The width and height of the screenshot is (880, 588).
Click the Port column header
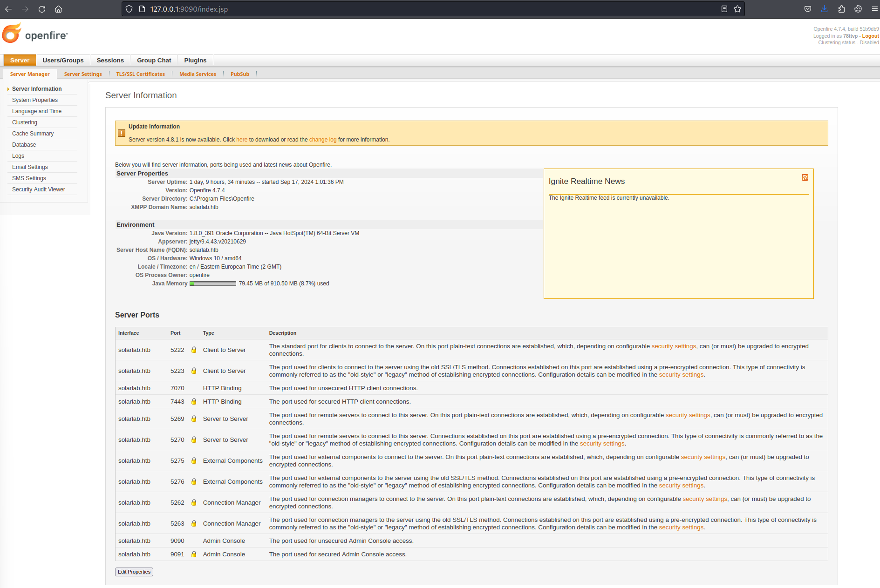coord(175,333)
